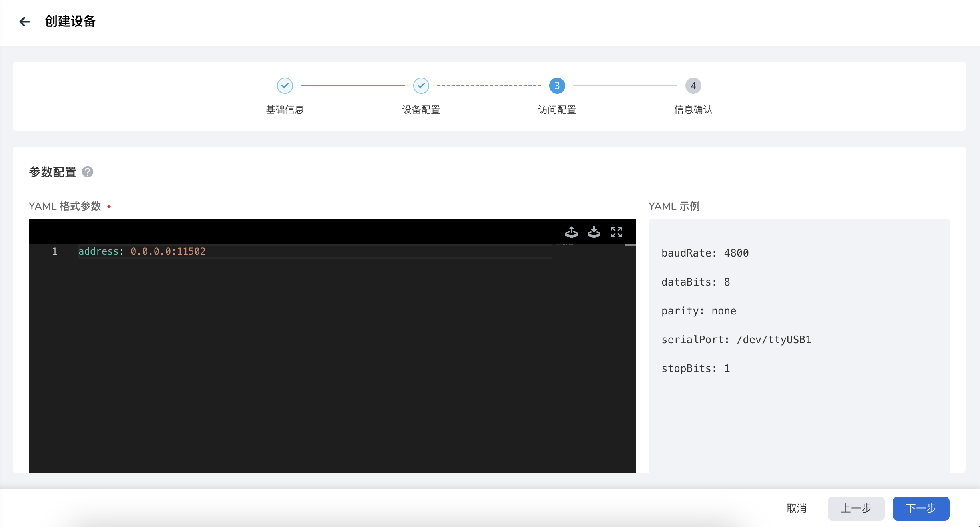This screenshot has height=527, width=980.
Task: Click the checkmark icon for step 设备配置
Action: [x=421, y=85]
